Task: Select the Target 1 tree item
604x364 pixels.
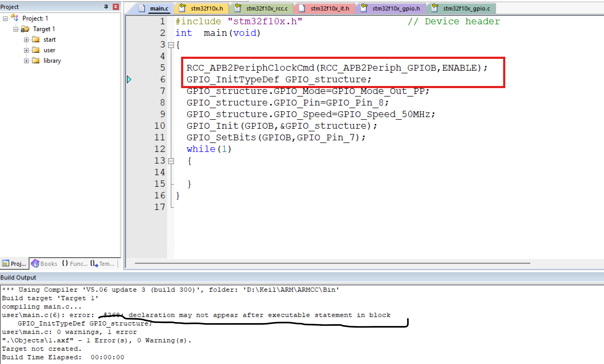Action: click(44, 29)
